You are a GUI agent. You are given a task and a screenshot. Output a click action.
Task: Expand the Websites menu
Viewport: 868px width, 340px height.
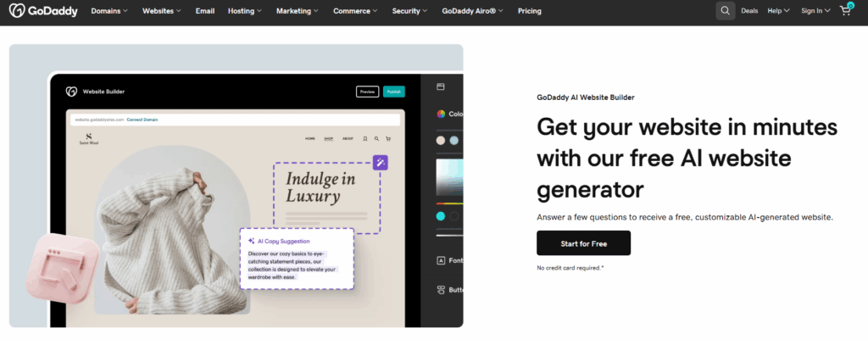pyautogui.click(x=162, y=10)
